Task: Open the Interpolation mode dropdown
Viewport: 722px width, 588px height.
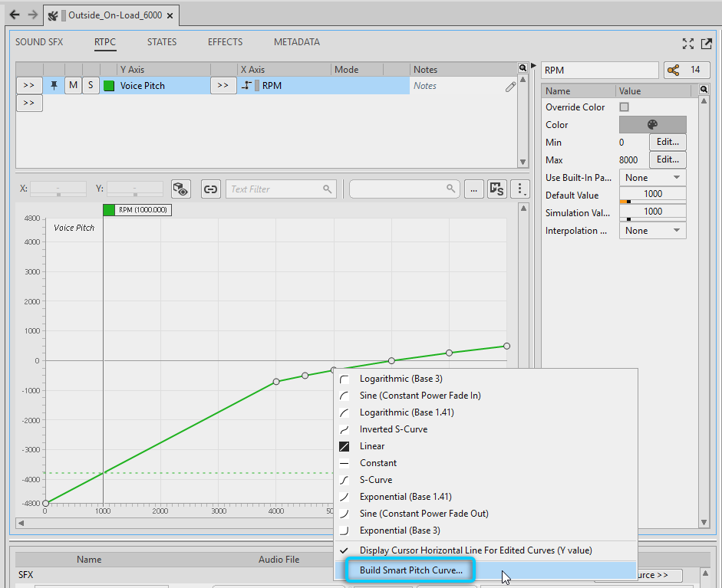Action: [x=652, y=231]
